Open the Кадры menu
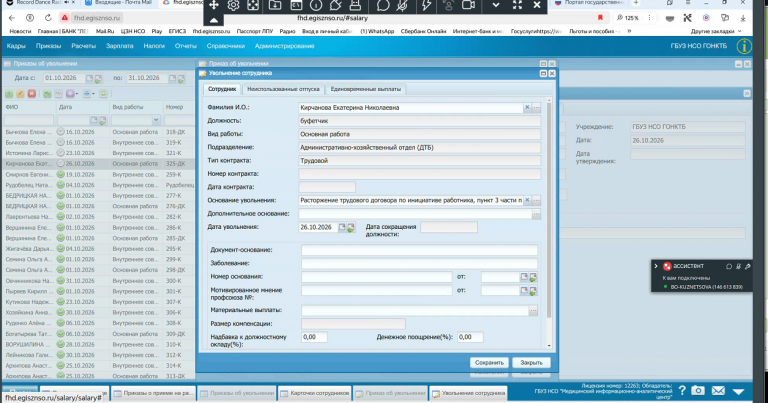768x403 pixels. 16,46
